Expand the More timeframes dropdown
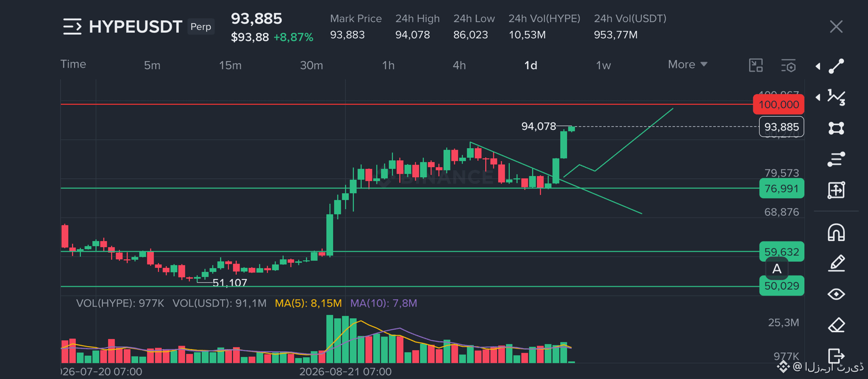The image size is (868, 379). [x=687, y=65]
